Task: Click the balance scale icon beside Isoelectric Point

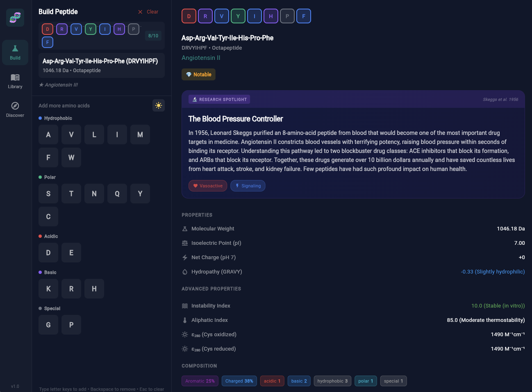Action: 184,243
